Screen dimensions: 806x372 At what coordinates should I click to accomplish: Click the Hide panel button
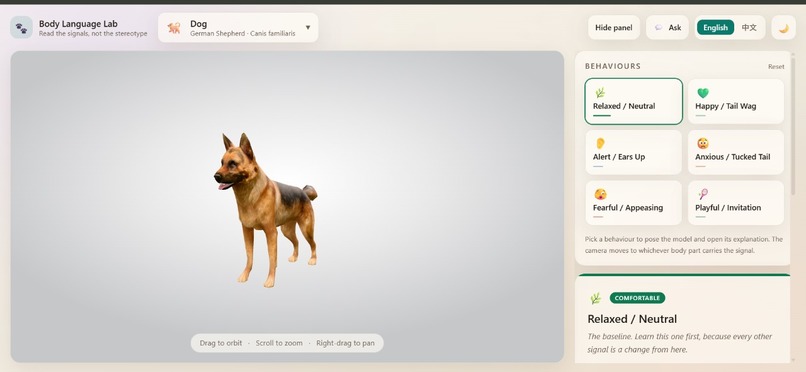click(x=614, y=28)
